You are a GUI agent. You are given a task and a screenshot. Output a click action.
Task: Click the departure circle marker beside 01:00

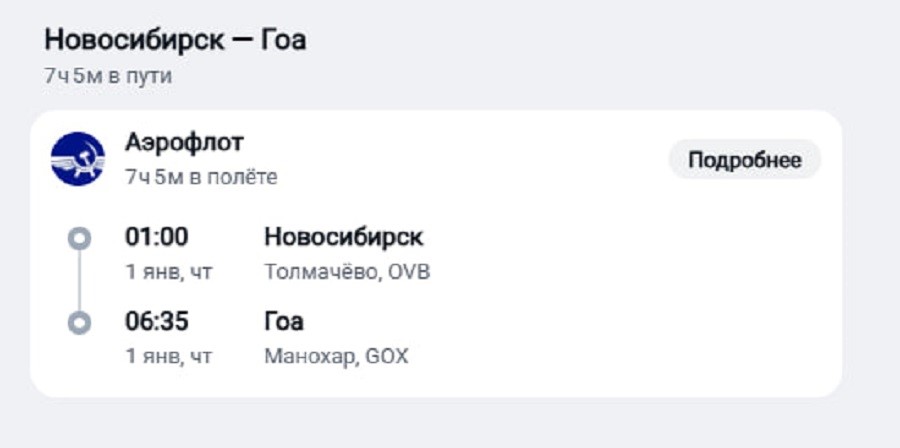[78, 239]
